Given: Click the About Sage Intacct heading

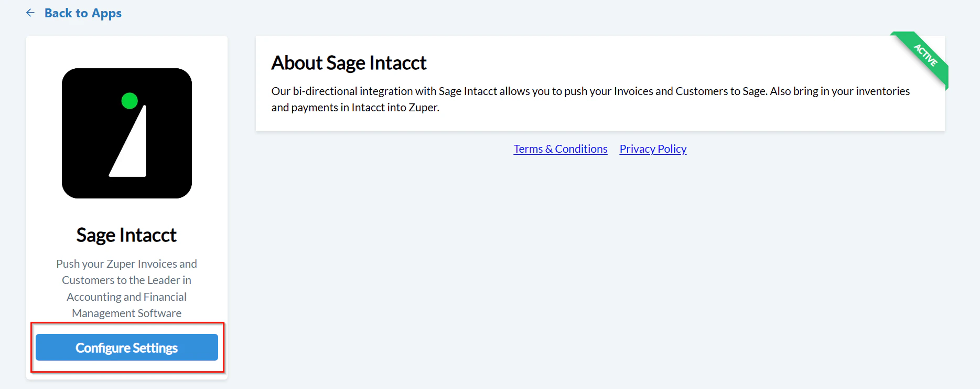Looking at the screenshot, I should tap(349, 63).
